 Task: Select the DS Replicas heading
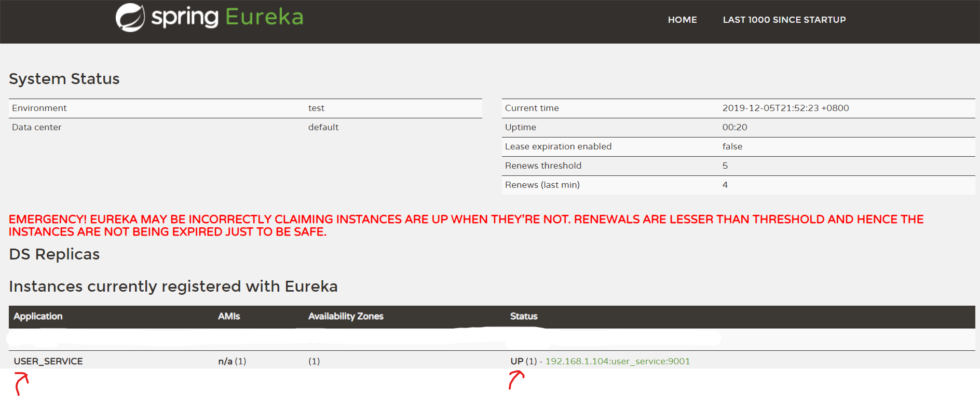coord(55,254)
